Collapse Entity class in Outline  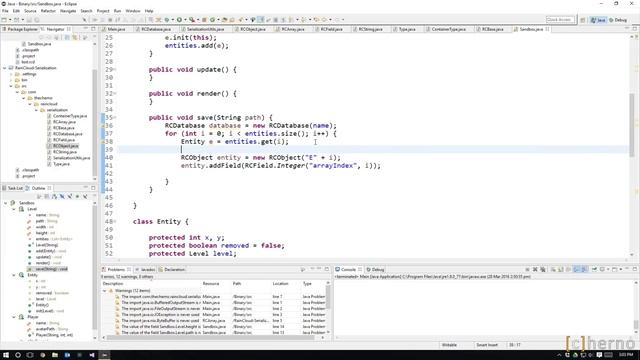click(x=14, y=275)
